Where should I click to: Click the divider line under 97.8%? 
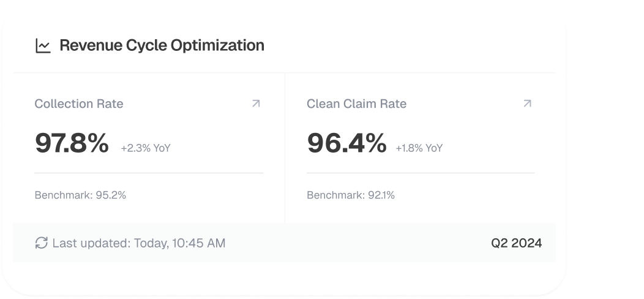(149, 173)
